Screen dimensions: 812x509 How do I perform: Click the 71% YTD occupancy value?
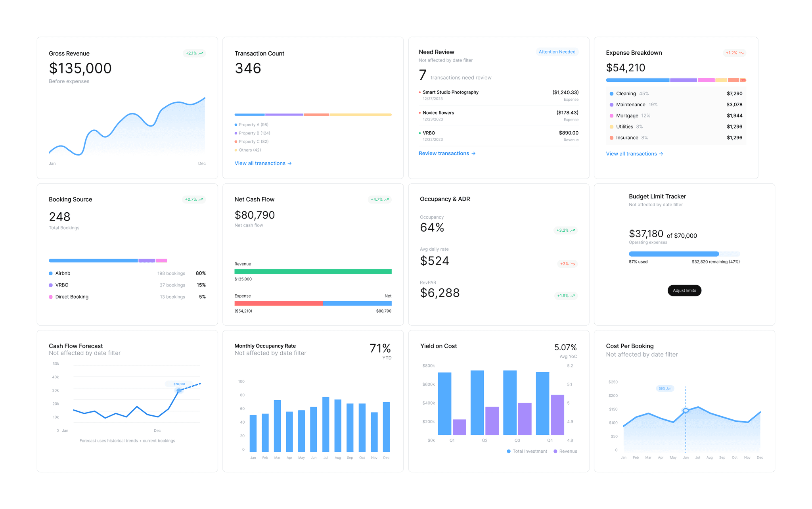tap(380, 348)
